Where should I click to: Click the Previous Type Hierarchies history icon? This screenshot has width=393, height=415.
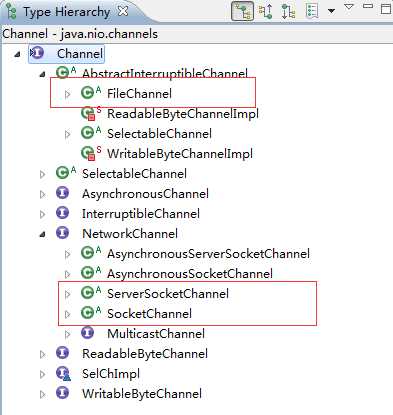pyautogui.click(x=312, y=11)
